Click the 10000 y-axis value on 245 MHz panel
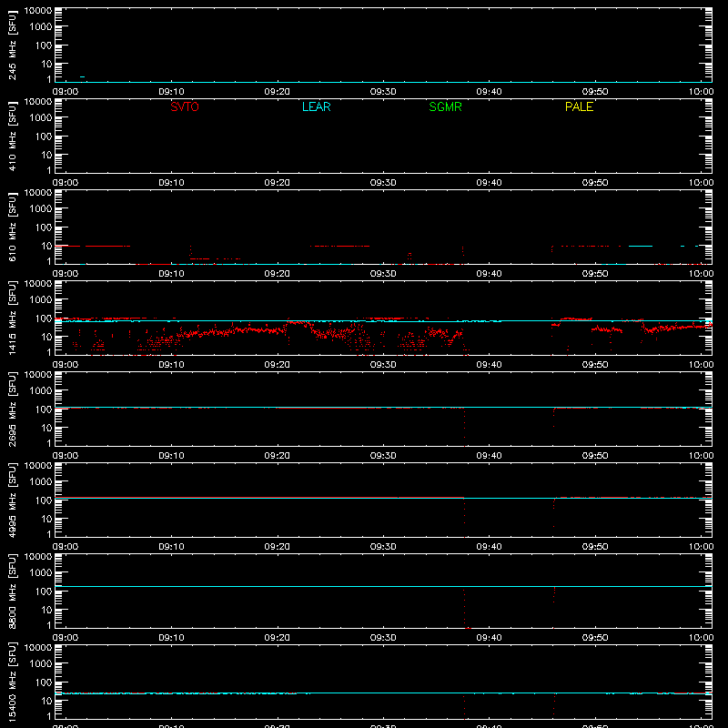 coord(38,11)
